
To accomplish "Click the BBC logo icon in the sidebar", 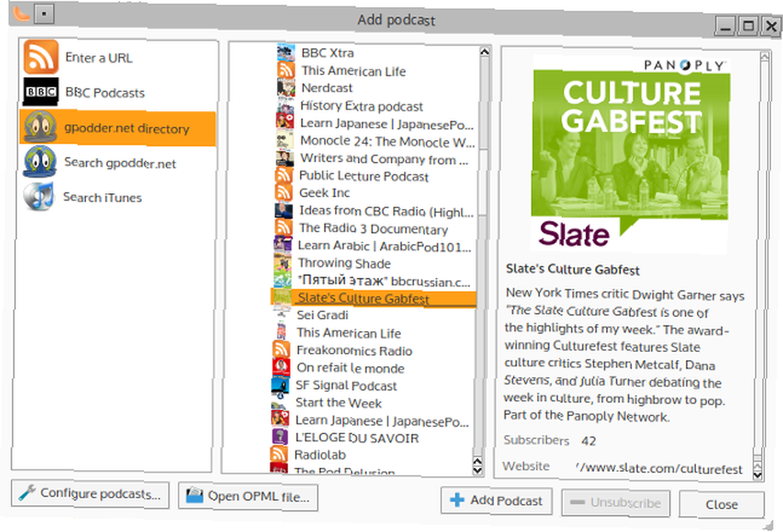I will (x=41, y=92).
